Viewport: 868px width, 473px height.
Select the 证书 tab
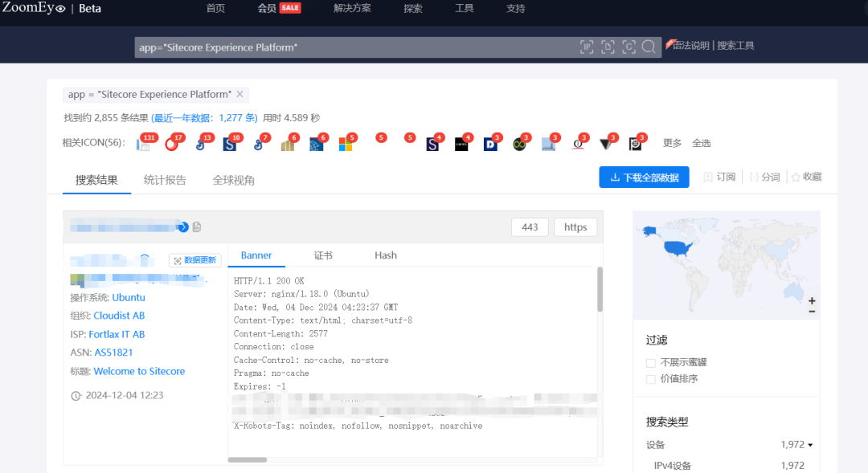click(x=323, y=255)
